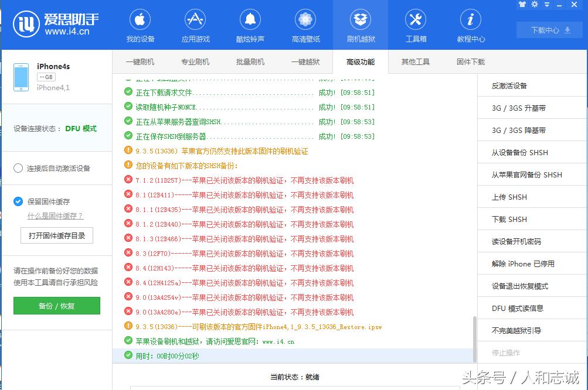This screenshot has width=588, height=390.
Task: Select 连接后自动激活设备 radio option
Action: (18, 168)
